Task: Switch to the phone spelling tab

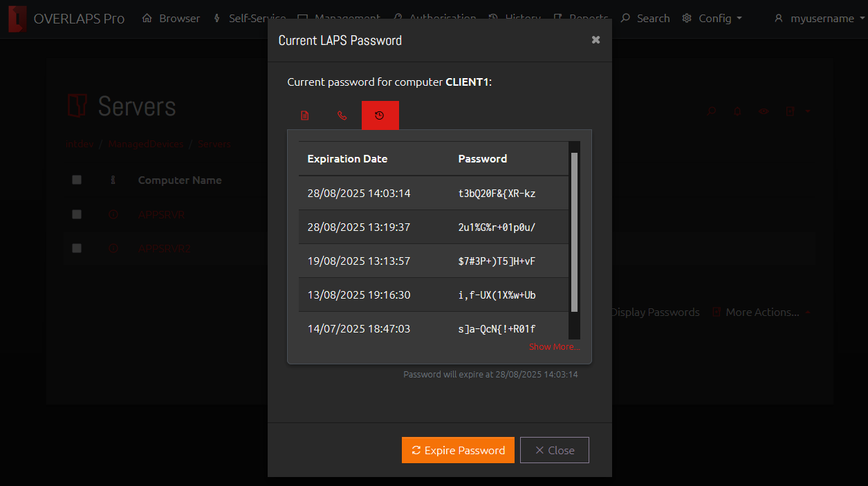Action: point(342,115)
